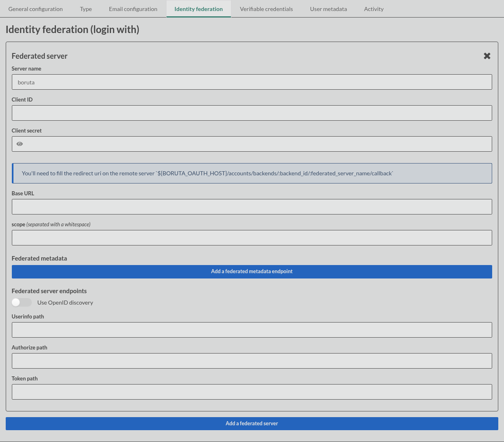The height and width of the screenshot is (442, 504).
Task: Switch to the Type tab
Action: tap(86, 9)
